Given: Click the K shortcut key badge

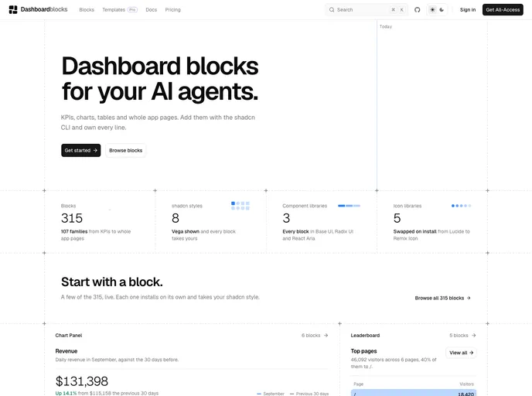Looking at the screenshot, I should 402,10.
